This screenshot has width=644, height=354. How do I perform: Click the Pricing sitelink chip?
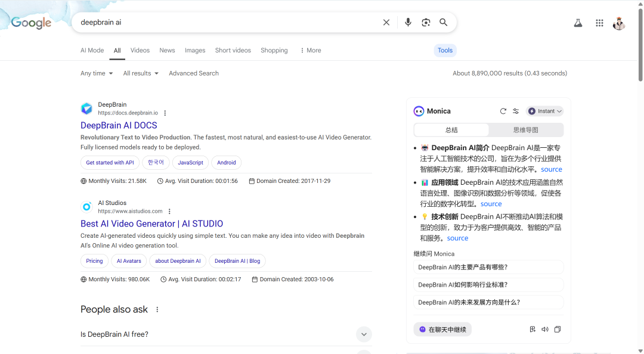point(94,261)
